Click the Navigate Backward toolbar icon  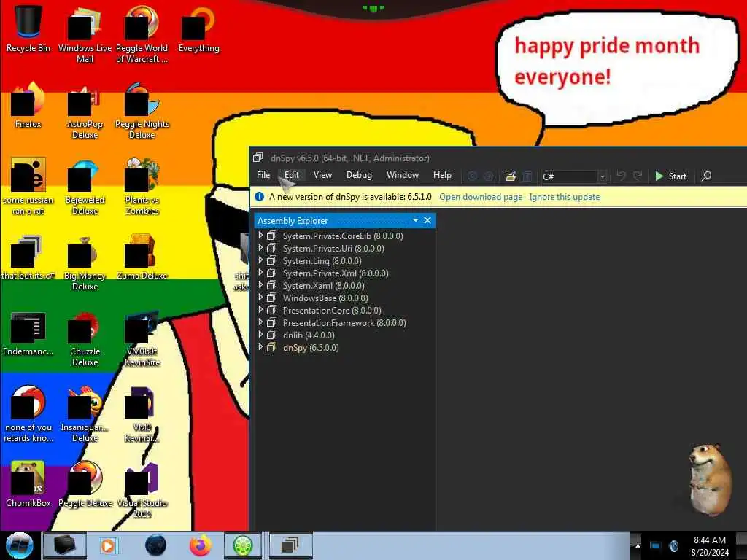point(472,176)
